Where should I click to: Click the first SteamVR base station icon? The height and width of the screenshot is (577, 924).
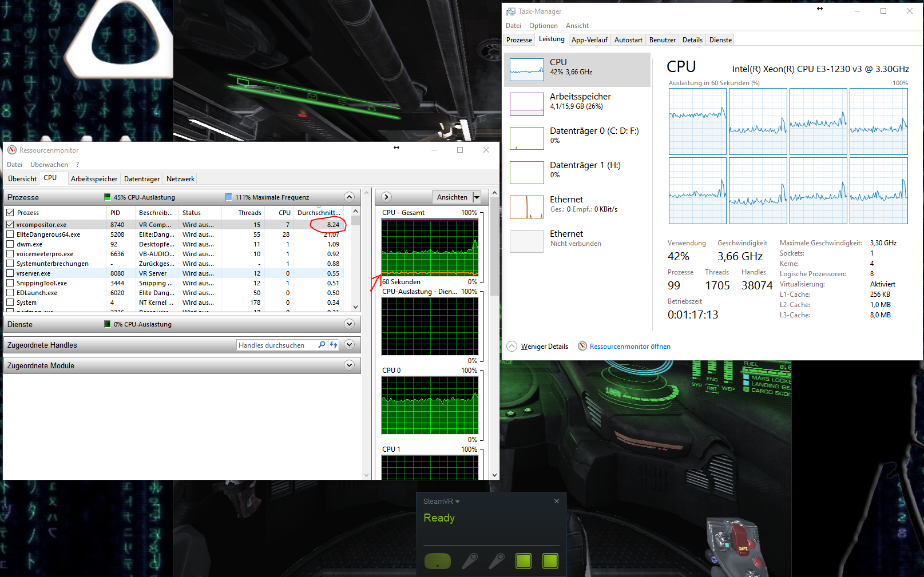(x=524, y=561)
